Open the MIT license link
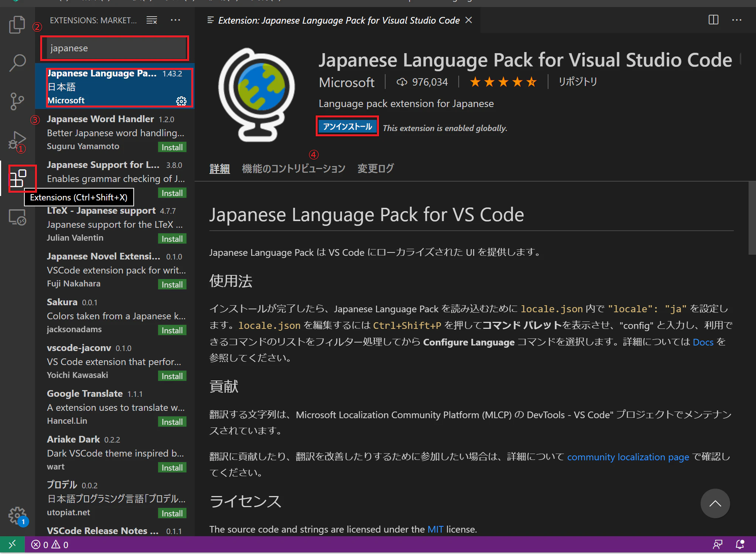The width and height of the screenshot is (756, 554). click(x=435, y=529)
